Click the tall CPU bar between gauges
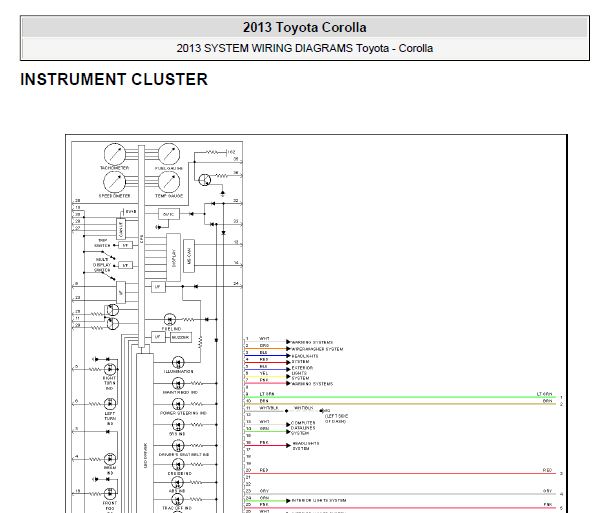 141,245
